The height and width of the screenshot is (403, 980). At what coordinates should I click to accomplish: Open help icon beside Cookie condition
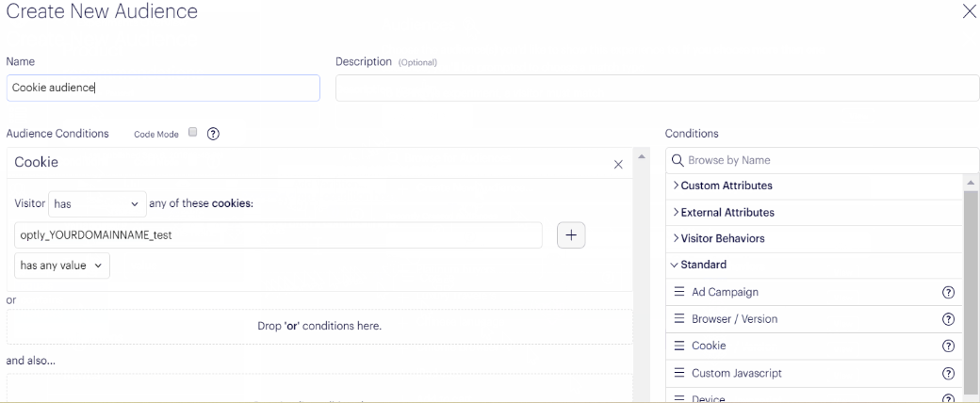[x=948, y=347]
